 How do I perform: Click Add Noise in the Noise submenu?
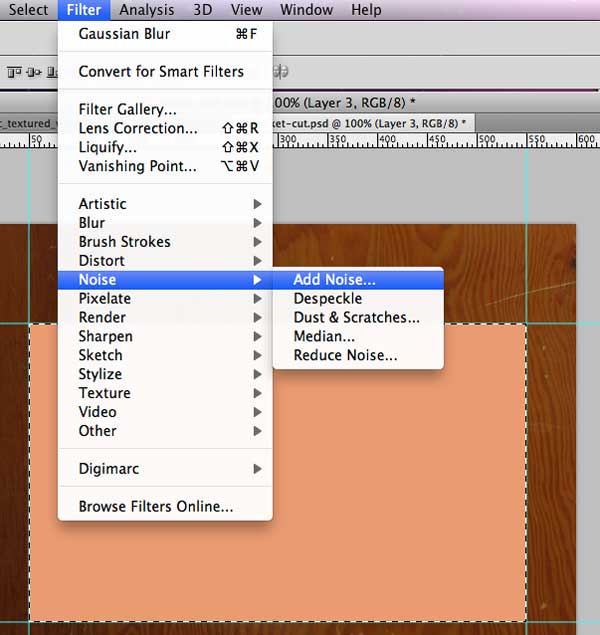click(334, 280)
